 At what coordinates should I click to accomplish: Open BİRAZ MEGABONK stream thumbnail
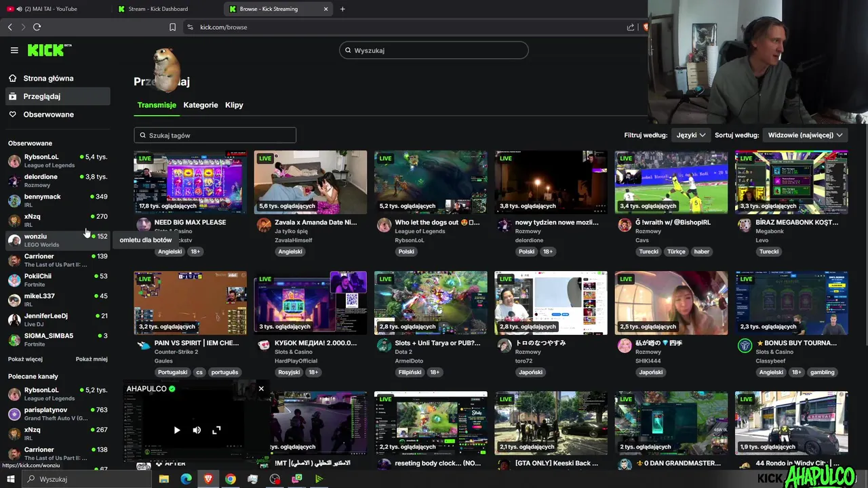click(x=791, y=182)
